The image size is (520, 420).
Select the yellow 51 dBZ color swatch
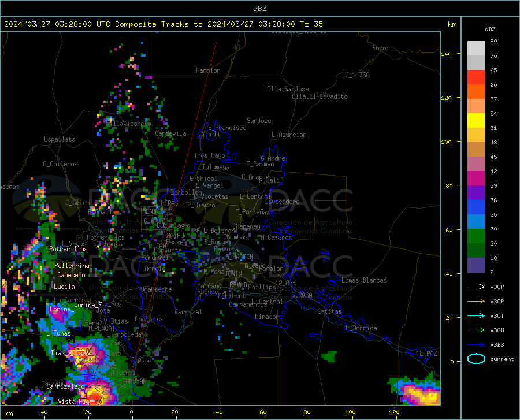click(x=476, y=121)
